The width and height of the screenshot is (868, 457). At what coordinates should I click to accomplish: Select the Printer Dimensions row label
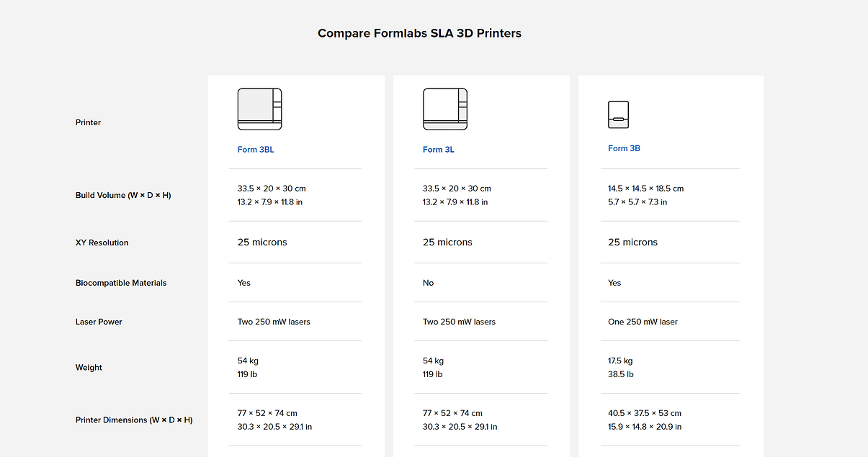(x=134, y=420)
